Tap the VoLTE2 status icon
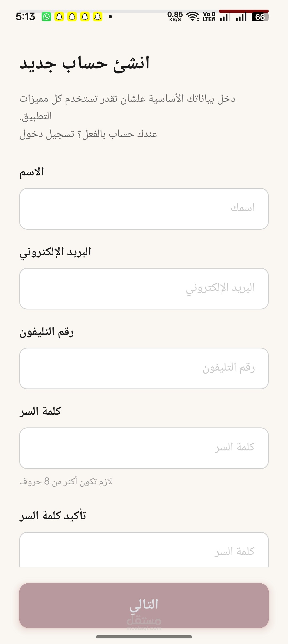288x644 pixels. [209, 17]
